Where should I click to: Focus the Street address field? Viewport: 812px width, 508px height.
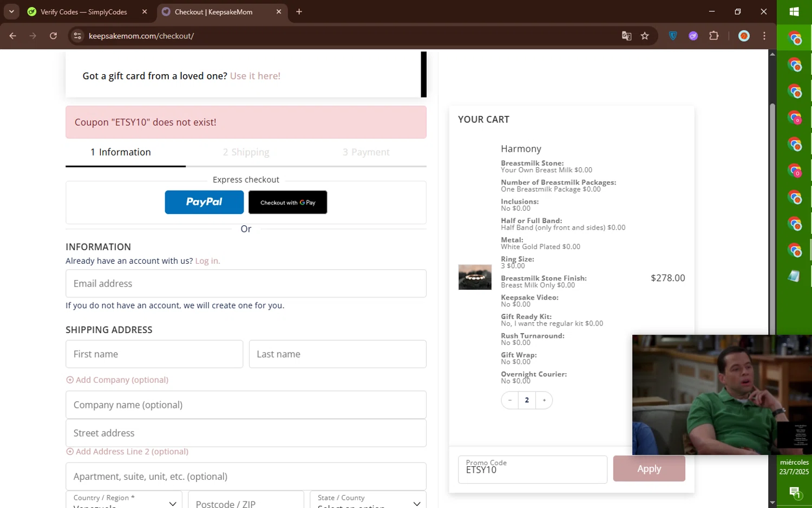246,433
